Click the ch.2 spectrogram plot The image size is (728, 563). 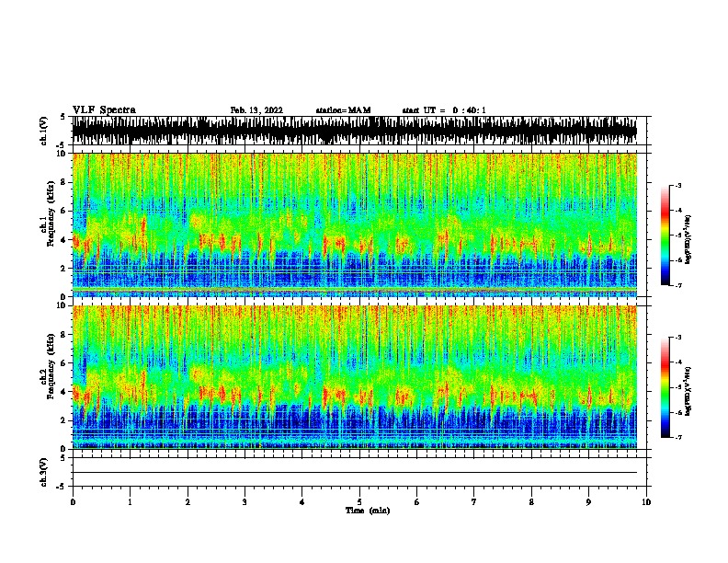(x=355, y=377)
